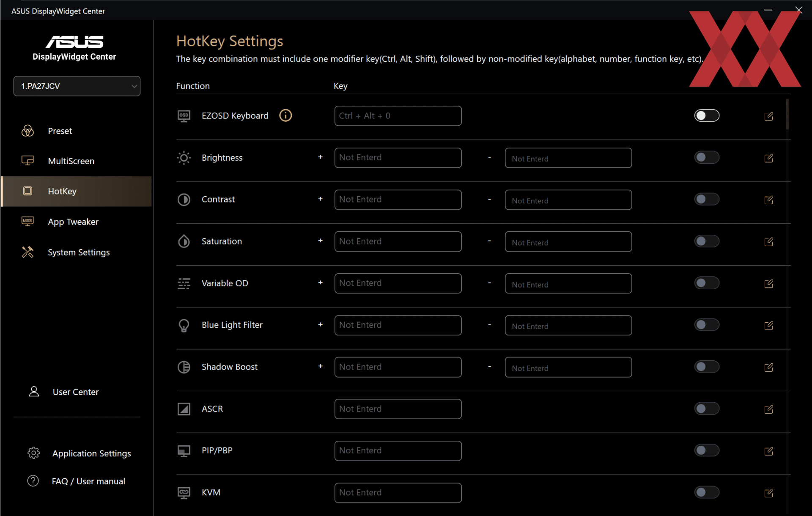This screenshot has height=516, width=812.
Task: Enable the KVM hotkey toggle
Action: pyautogui.click(x=707, y=492)
